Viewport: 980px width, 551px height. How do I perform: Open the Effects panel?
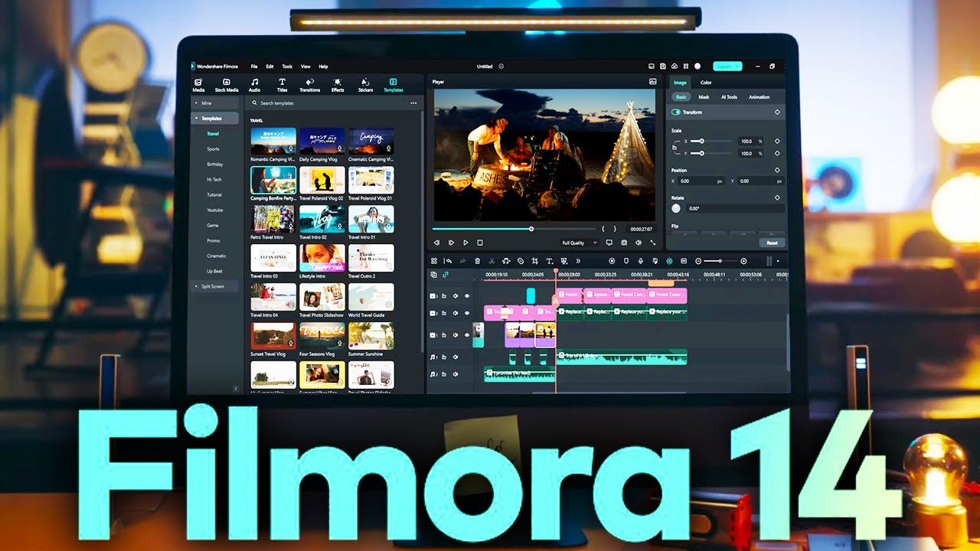pos(338,84)
